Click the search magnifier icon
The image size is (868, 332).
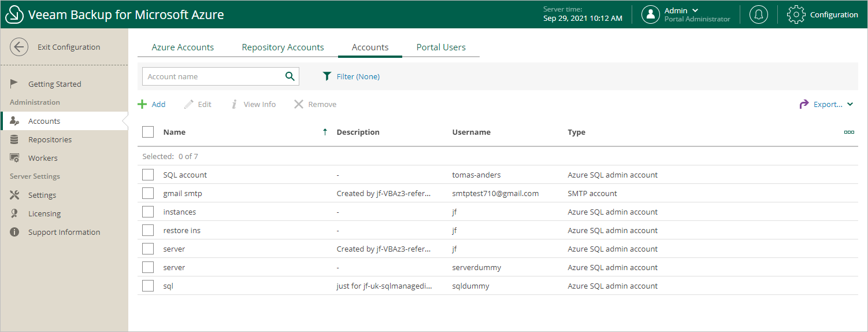290,76
